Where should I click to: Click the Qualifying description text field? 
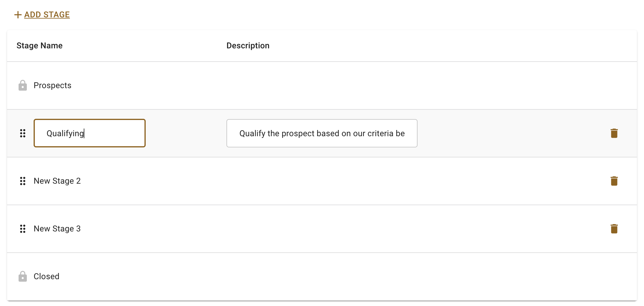point(322,133)
